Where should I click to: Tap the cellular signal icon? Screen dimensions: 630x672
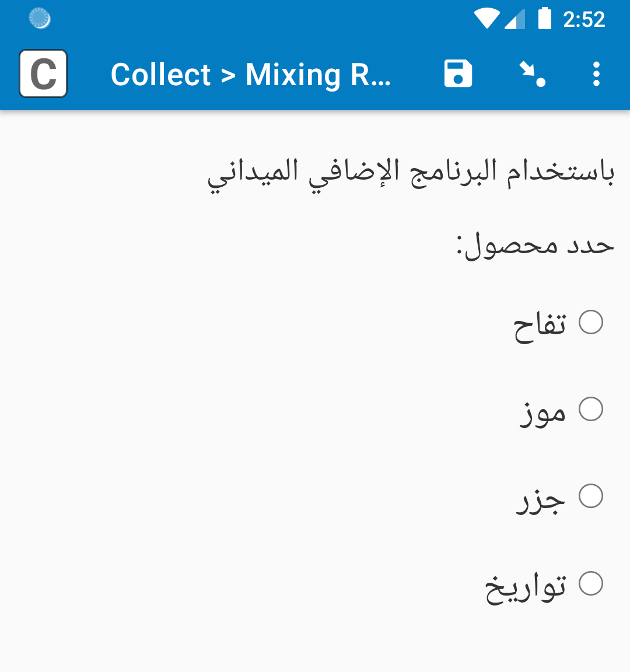tap(514, 19)
